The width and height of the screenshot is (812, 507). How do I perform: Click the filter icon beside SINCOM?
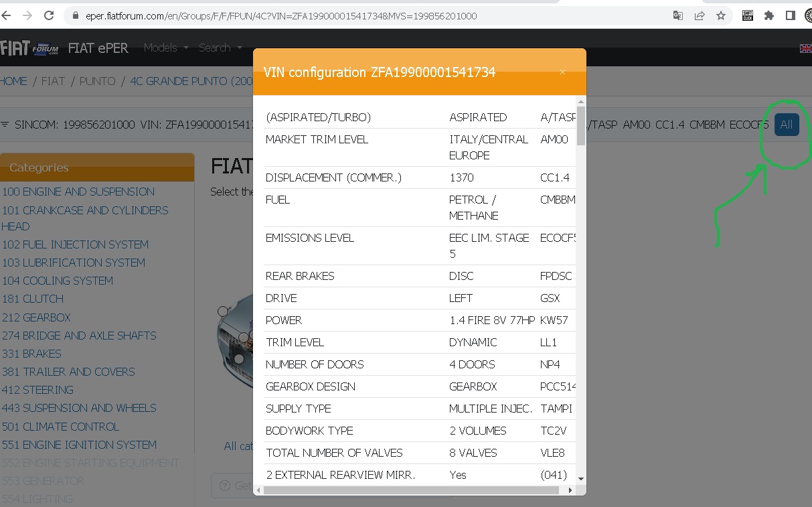pyautogui.click(x=5, y=125)
